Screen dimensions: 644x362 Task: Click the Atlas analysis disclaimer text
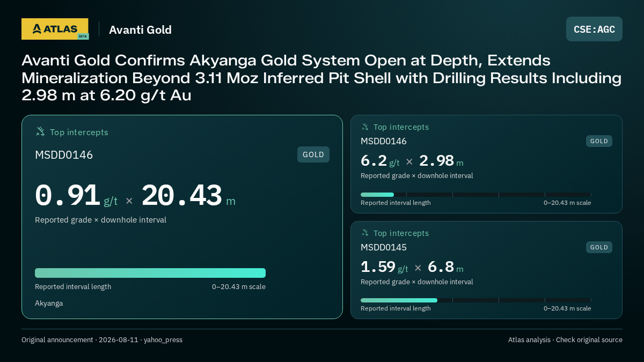click(x=565, y=340)
